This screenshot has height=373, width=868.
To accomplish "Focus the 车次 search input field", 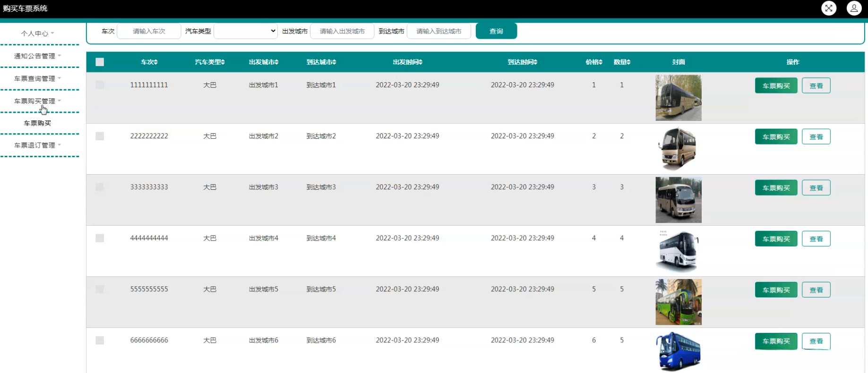I will click(x=149, y=31).
